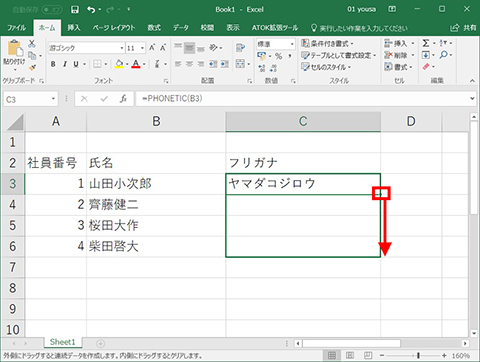This screenshot has height=362, width=480.
Task: Toggle the AutoSave switch
Action: (x=51, y=10)
